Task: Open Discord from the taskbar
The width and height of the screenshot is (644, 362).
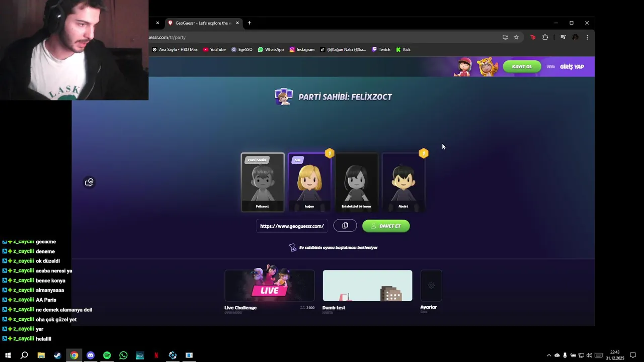Action: pos(91,355)
